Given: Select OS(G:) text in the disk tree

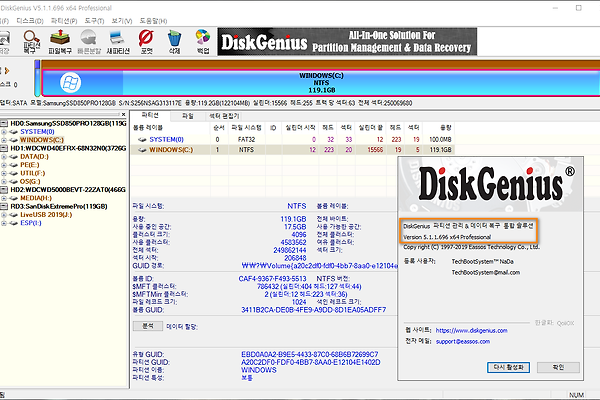Looking at the screenshot, I should click(30, 181).
